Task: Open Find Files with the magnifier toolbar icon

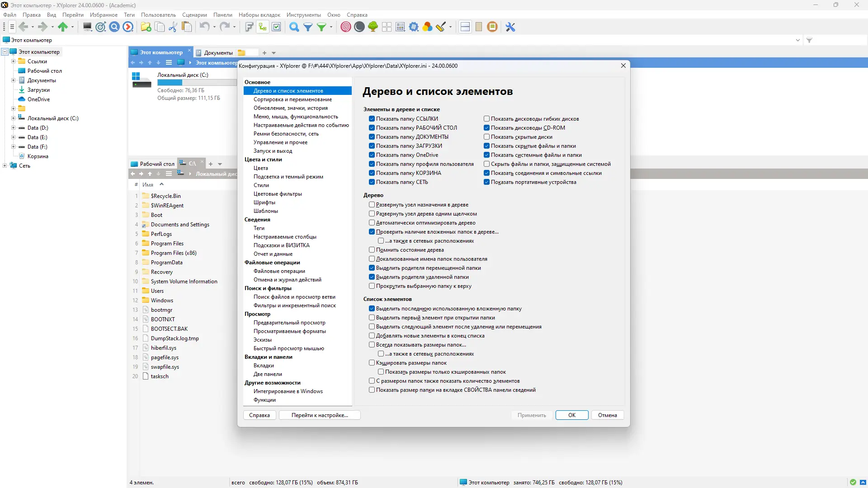Action: coord(294,27)
